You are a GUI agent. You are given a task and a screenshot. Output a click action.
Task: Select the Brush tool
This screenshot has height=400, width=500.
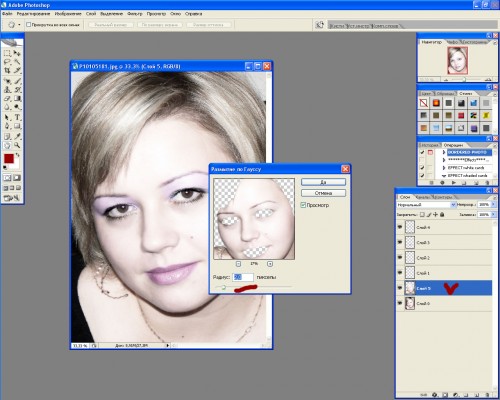[x=17, y=81]
